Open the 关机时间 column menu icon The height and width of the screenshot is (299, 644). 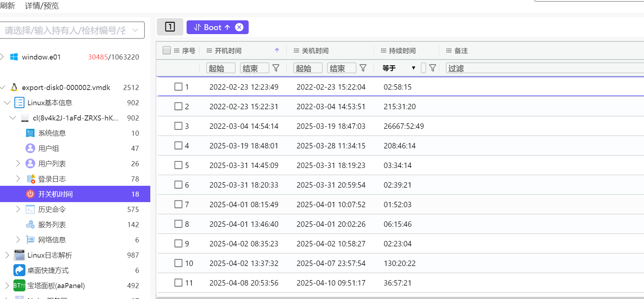click(x=297, y=51)
